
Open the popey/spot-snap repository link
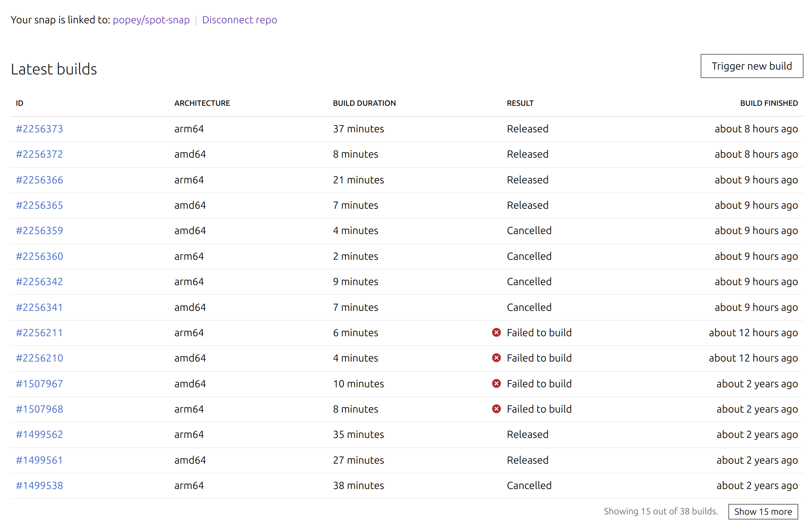[151, 20]
